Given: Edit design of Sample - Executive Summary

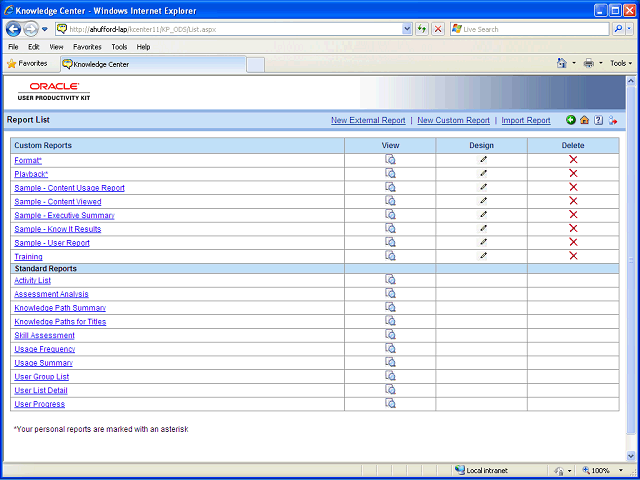Looking at the screenshot, I should click(483, 214).
